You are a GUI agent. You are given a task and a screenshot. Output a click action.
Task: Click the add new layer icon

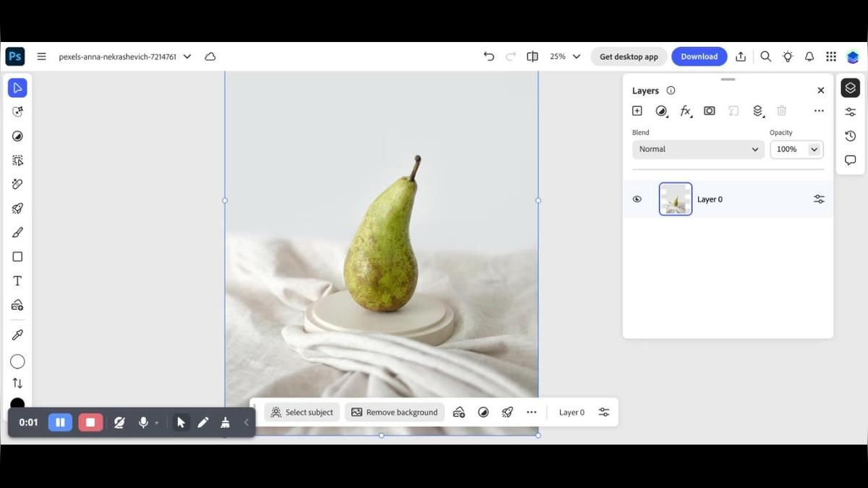(637, 111)
